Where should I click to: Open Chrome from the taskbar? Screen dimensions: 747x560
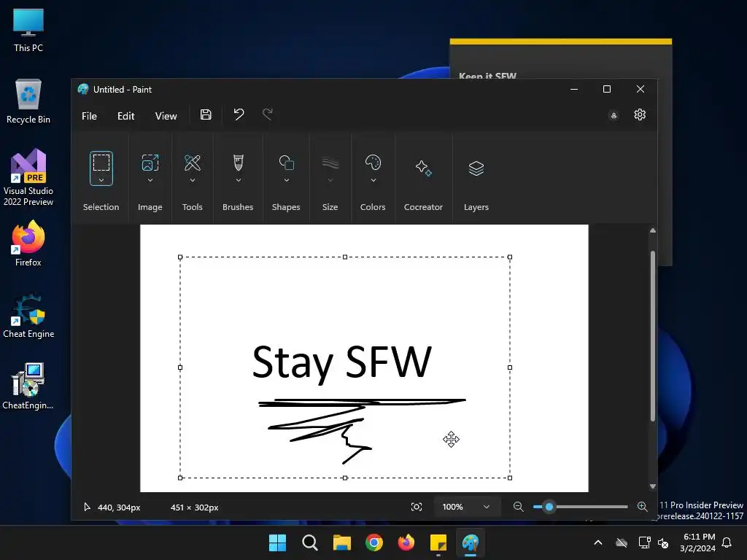point(374,542)
